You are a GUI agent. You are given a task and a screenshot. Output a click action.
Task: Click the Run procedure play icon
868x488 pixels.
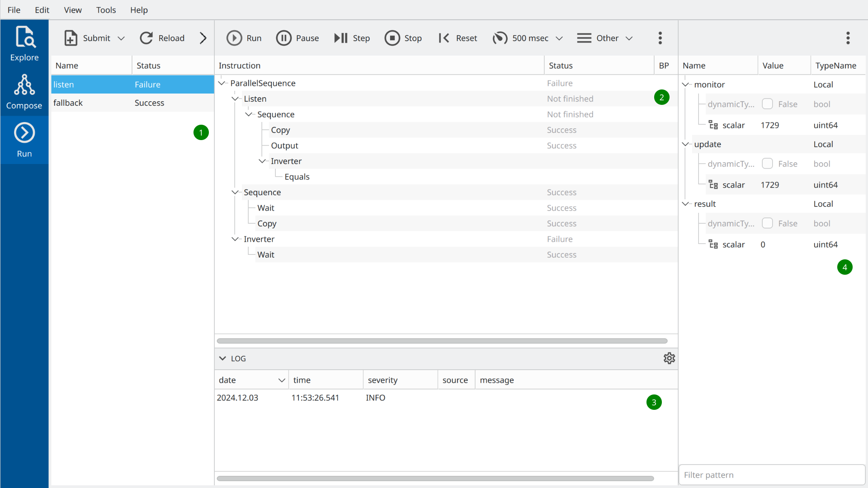click(x=234, y=38)
